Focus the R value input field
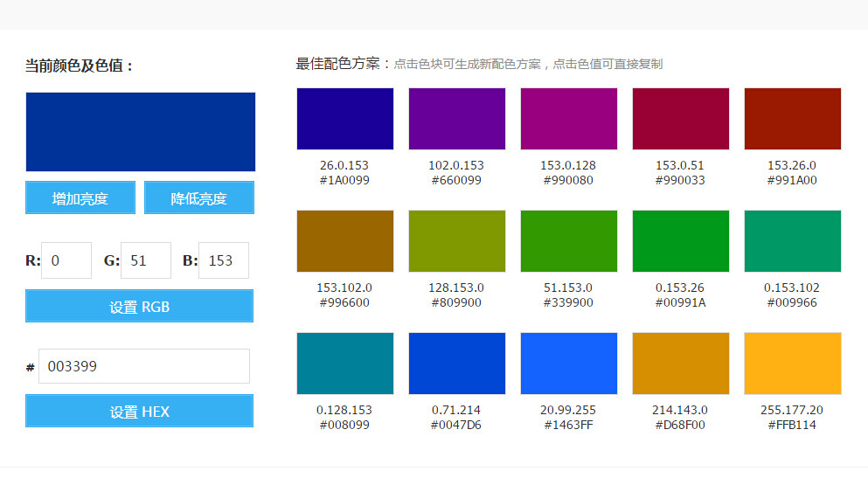Viewport: 868px width, 478px height. click(x=66, y=260)
